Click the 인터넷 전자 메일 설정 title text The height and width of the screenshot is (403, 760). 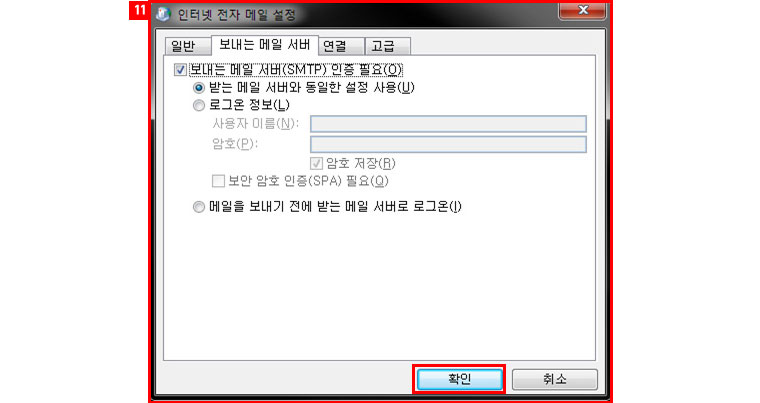coord(236,15)
